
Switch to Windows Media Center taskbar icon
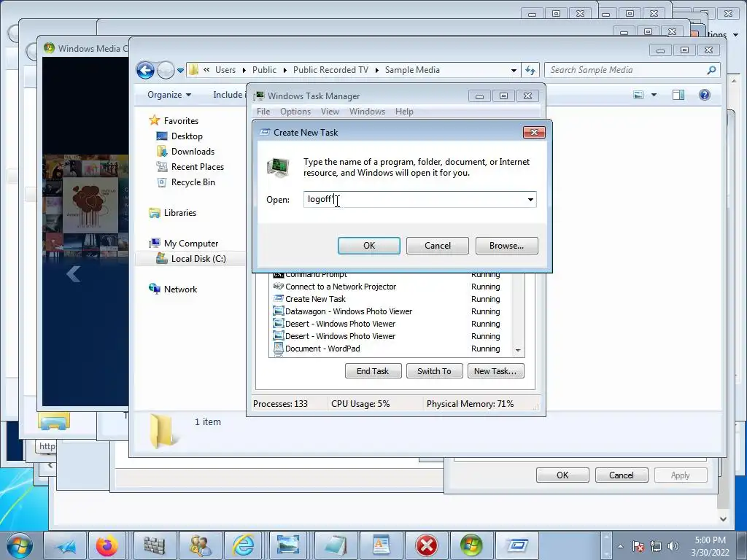[471, 545]
